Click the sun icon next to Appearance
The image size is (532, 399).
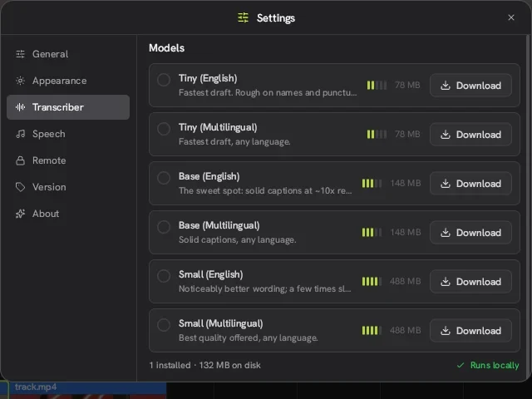pyautogui.click(x=20, y=81)
